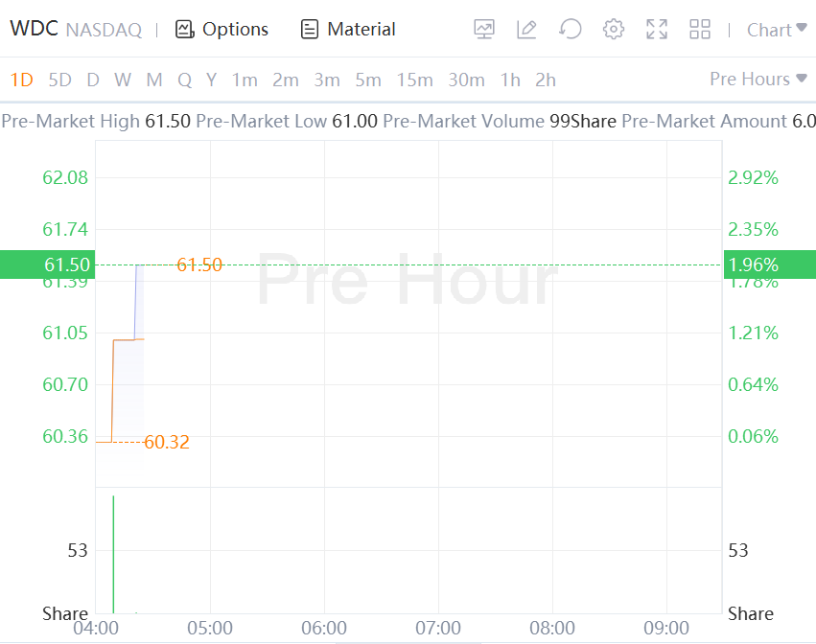
Task: Open the chart comparison monitor icon
Action: 484,30
